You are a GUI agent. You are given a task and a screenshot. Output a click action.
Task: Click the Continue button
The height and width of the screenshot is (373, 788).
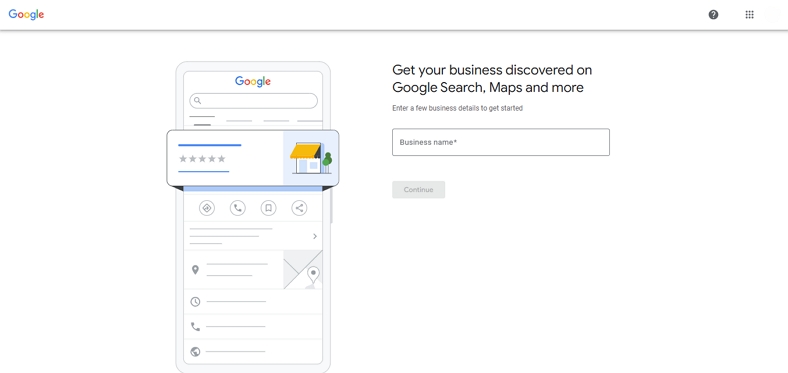point(418,190)
